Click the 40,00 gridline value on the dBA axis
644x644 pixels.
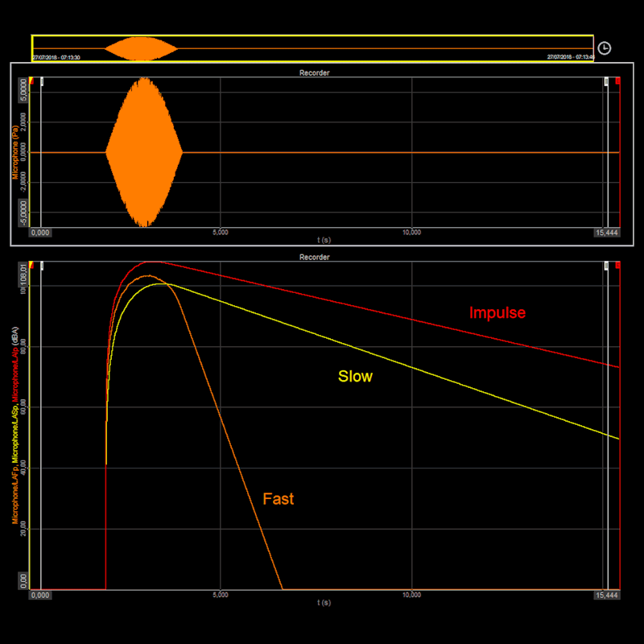pos(23,468)
